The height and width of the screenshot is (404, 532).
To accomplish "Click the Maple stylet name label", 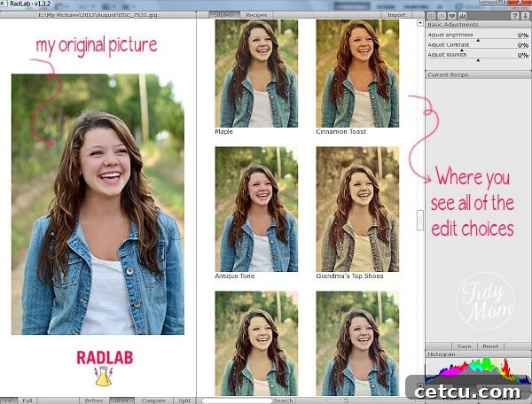I will pyautogui.click(x=224, y=131).
